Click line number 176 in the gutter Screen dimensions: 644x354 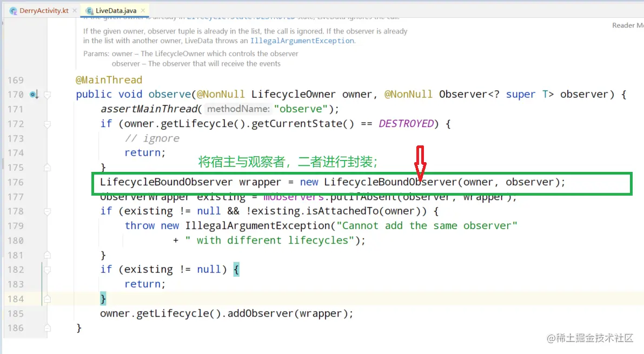(x=16, y=182)
